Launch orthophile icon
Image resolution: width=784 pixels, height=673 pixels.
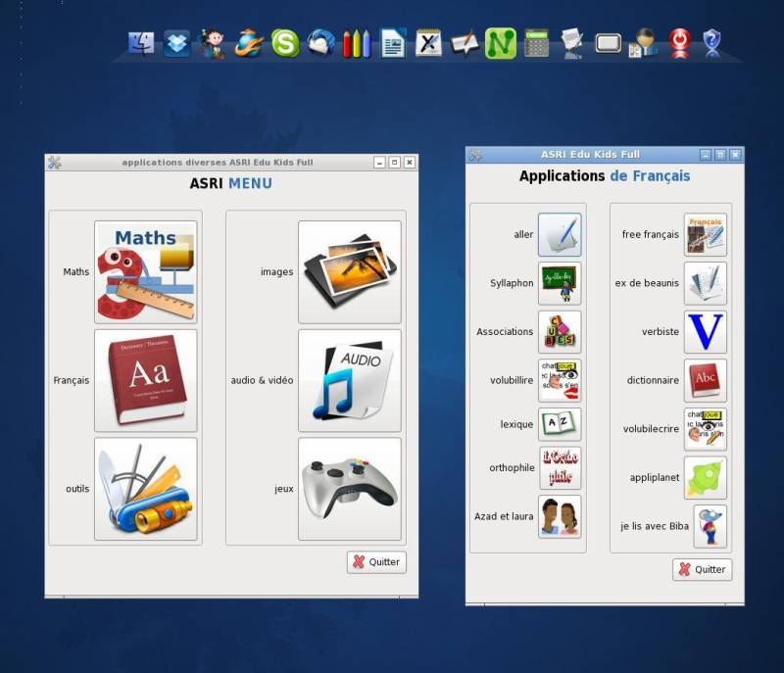click(560, 467)
